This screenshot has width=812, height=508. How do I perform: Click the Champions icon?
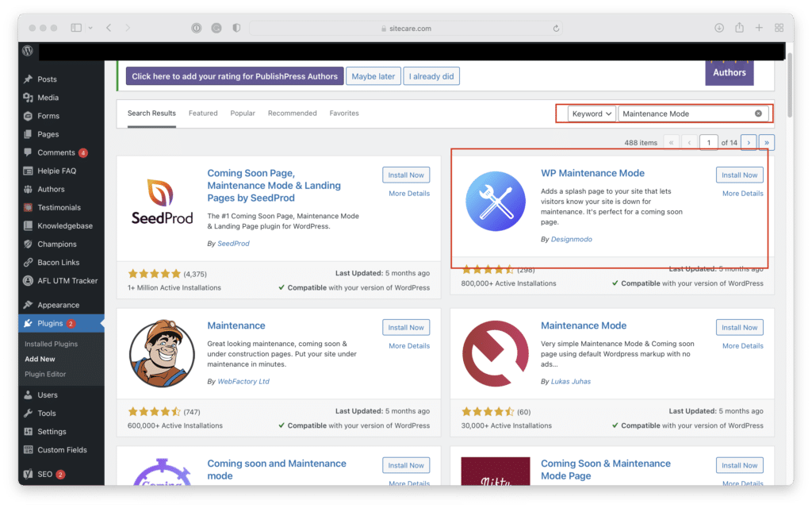click(x=28, y=244)
